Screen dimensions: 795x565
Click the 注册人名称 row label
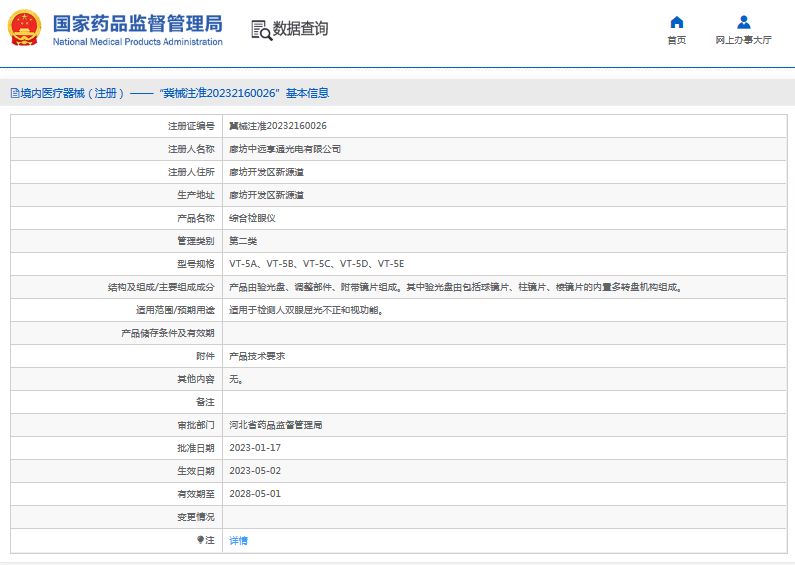tap(191, 149)
